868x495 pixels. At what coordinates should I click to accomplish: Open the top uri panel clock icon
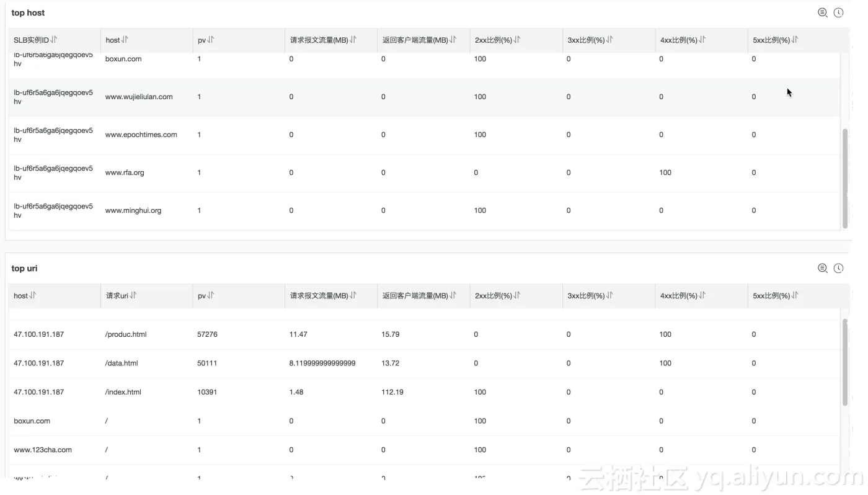click(x=838, y=268)
